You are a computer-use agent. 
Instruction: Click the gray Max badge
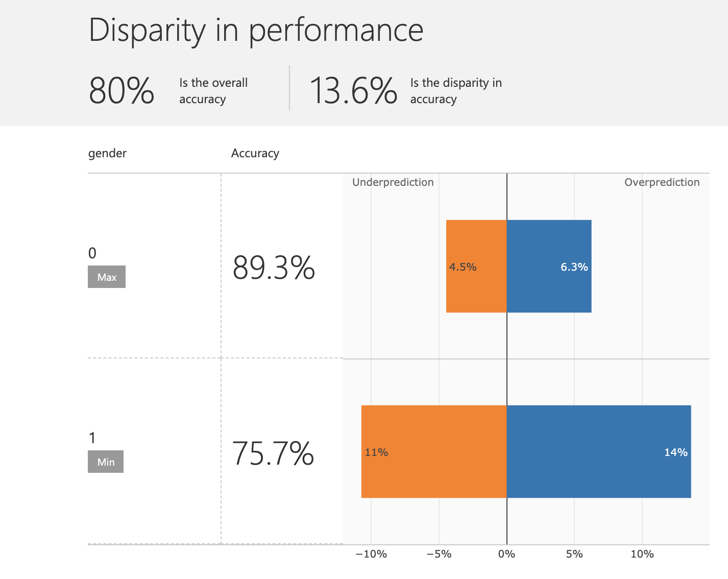point(107,277)
